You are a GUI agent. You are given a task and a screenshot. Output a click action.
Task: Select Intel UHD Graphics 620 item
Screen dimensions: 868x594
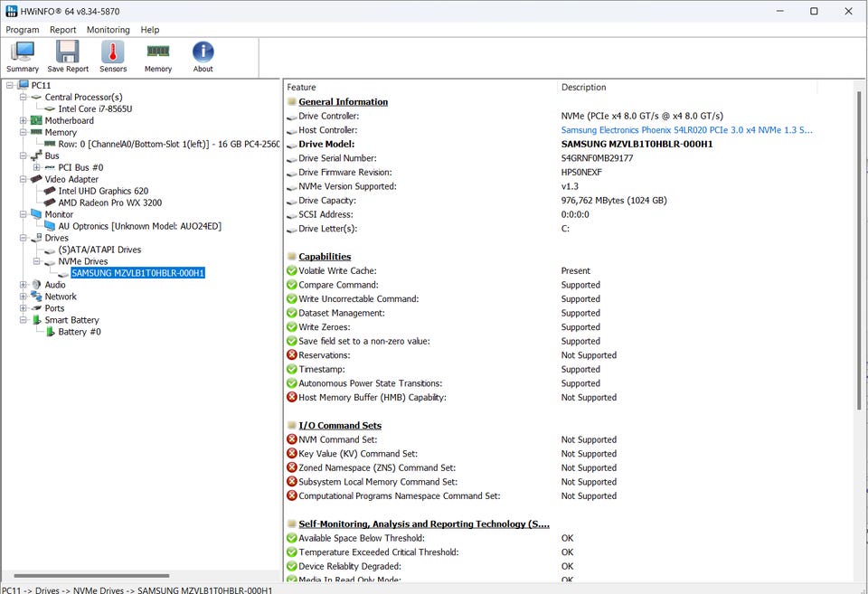click(x=103, y=191)
